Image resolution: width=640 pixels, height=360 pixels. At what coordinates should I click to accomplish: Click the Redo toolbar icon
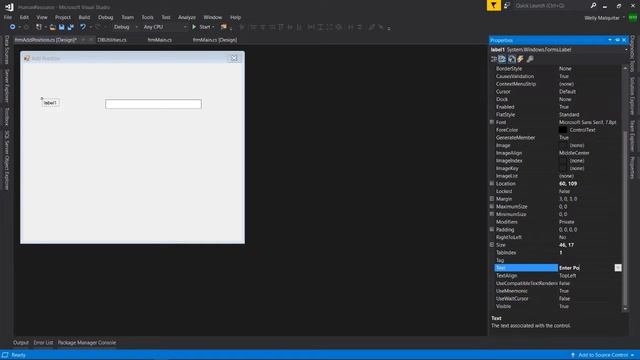click(98, 27)
